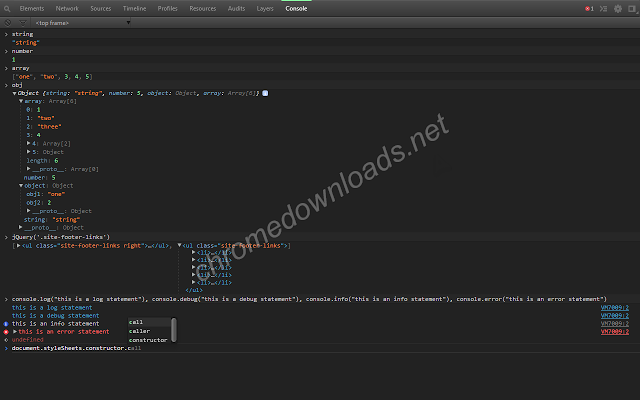This screenshot has height=400, width=640.
Task: Click the search magnifier icon in DevTools toolbar
Action: pos(7,9)
